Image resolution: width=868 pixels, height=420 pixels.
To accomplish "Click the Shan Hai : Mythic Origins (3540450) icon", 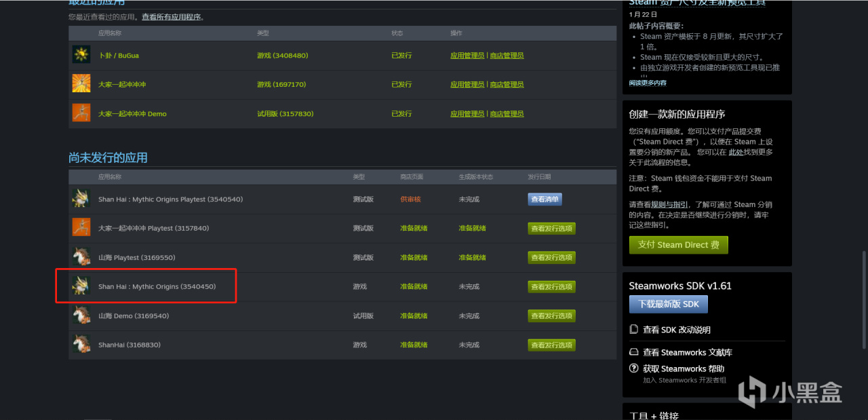I will [81, 286].
